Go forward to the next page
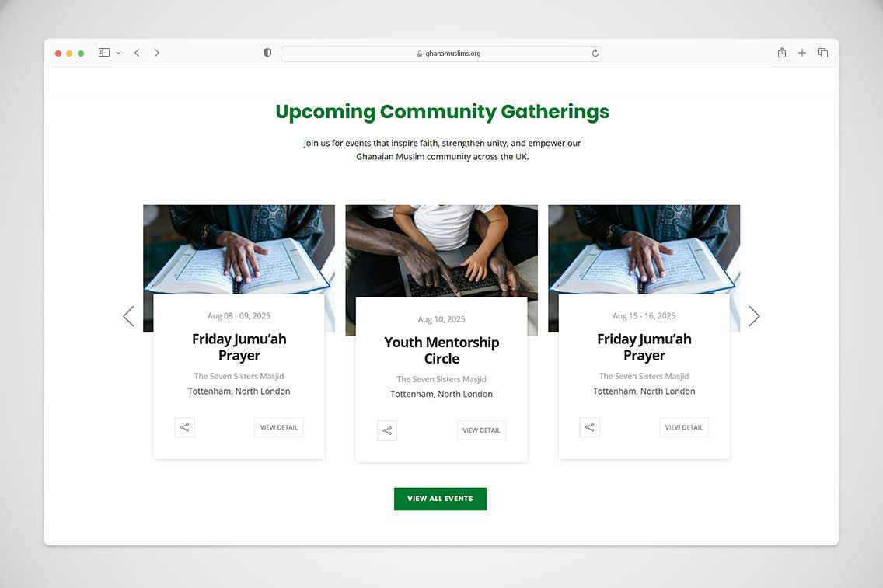 click(x=156, y=53)
